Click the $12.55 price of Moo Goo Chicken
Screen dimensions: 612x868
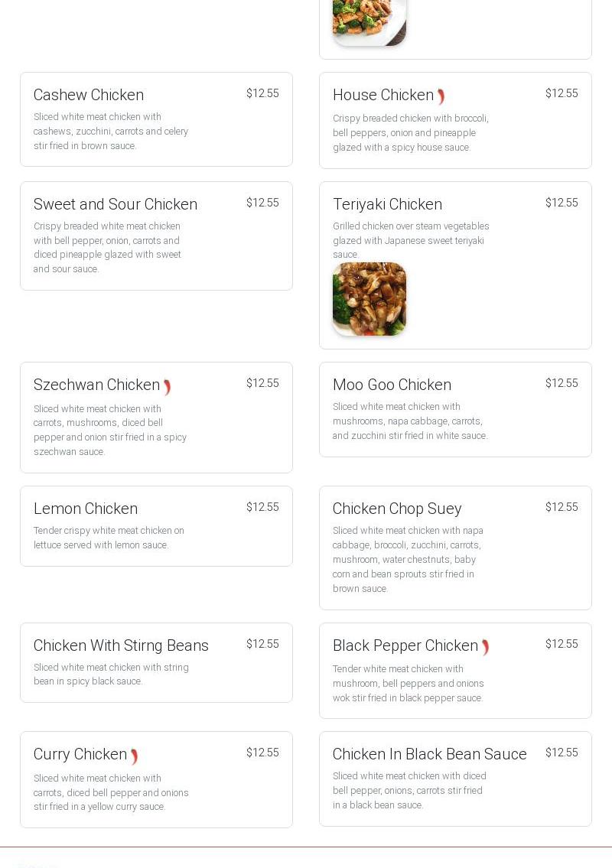(562, 383)
